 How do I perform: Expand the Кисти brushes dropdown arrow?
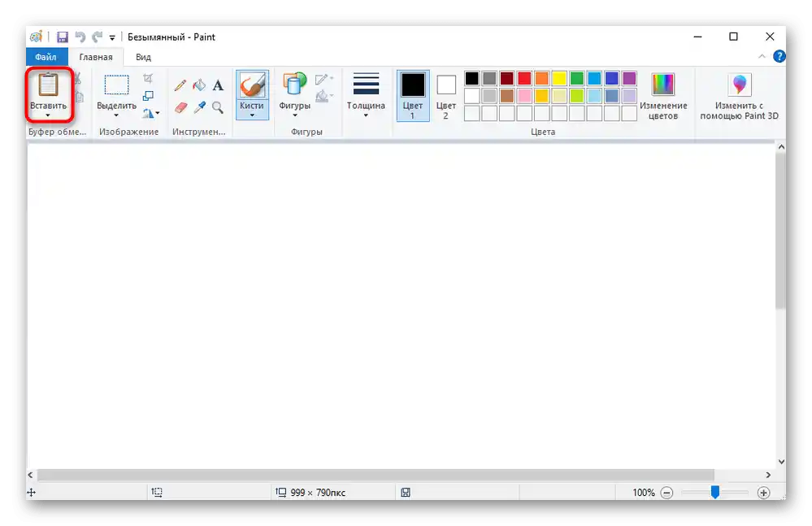[252, 115]
